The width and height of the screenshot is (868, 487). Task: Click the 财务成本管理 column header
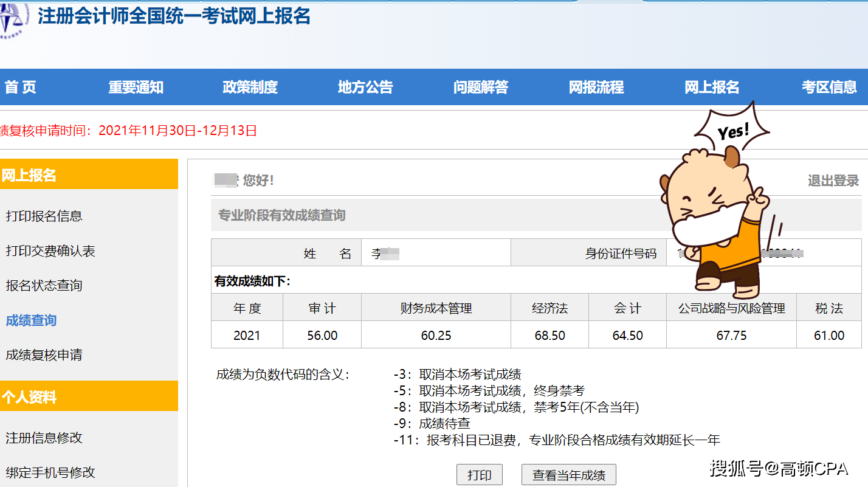pyautogui.click(x=436, y=308)
